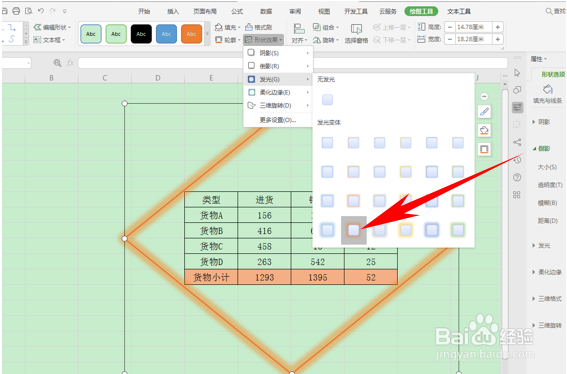Open print preview from quick access toolbar
567x374 pixels.
pyautogui.click(x=29, y=11)
